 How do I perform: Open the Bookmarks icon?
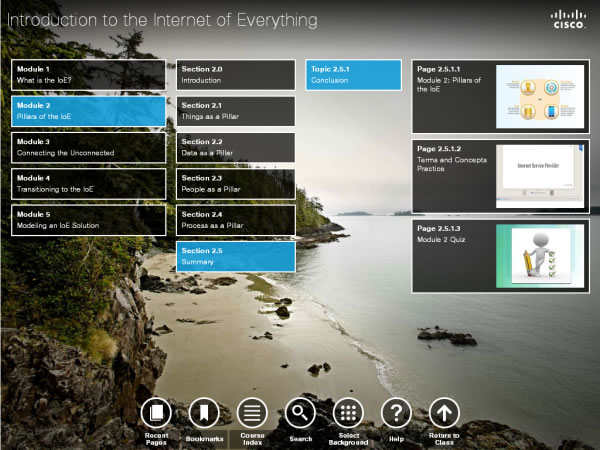pyautogui.click(x=204, y=412)
